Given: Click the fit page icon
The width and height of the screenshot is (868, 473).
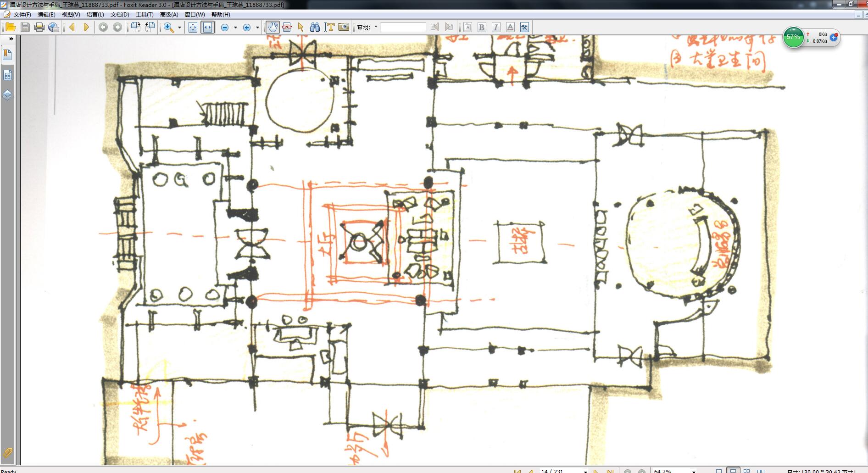Looking at the screenshot, I should 193,28.
